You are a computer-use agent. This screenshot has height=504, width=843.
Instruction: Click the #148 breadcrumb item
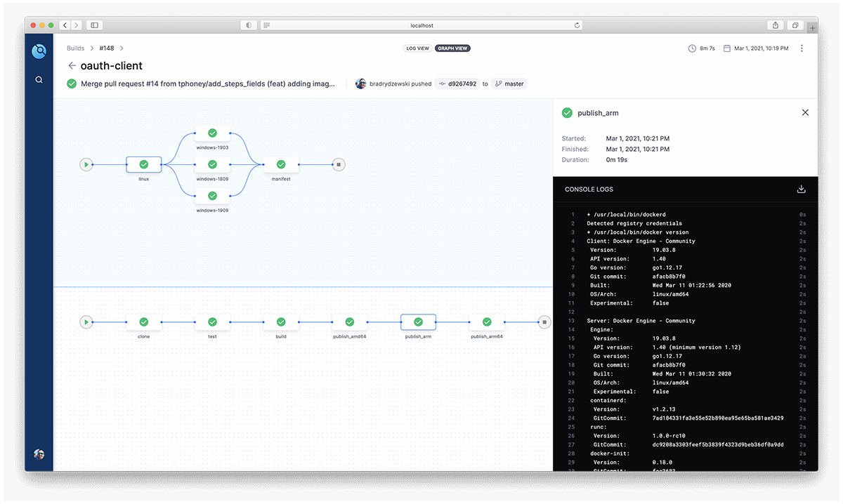[x=106, y=48]
